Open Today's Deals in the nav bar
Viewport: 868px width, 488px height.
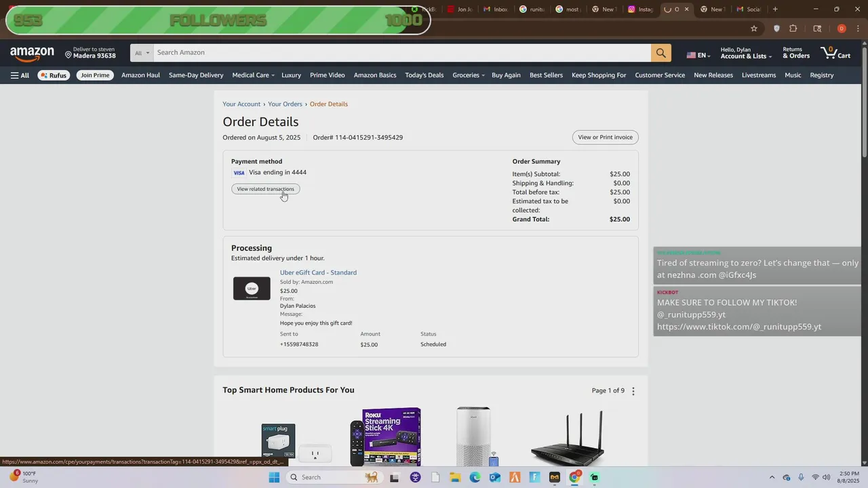pos(425,75)
